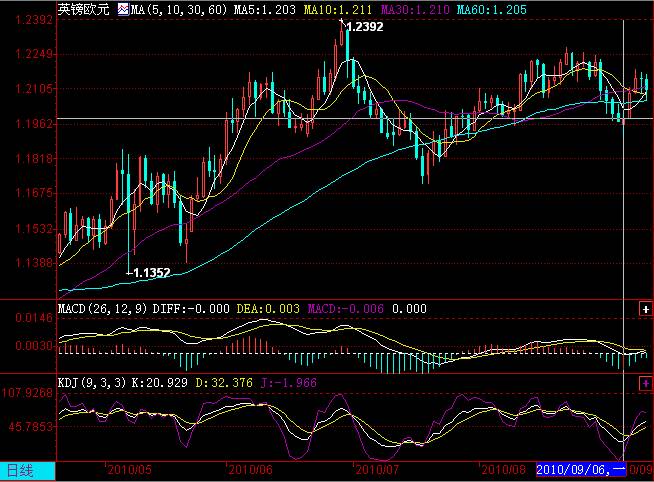Click the 45.7853 KDJ axis label
The width and height of the screenshot is (654, 482).
[31, 427]
